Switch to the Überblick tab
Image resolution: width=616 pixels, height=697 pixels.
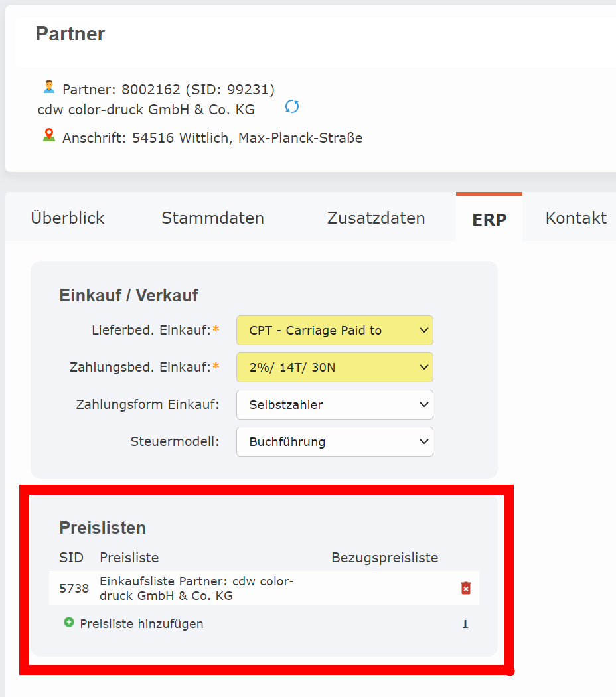click(x=67, y=217)
